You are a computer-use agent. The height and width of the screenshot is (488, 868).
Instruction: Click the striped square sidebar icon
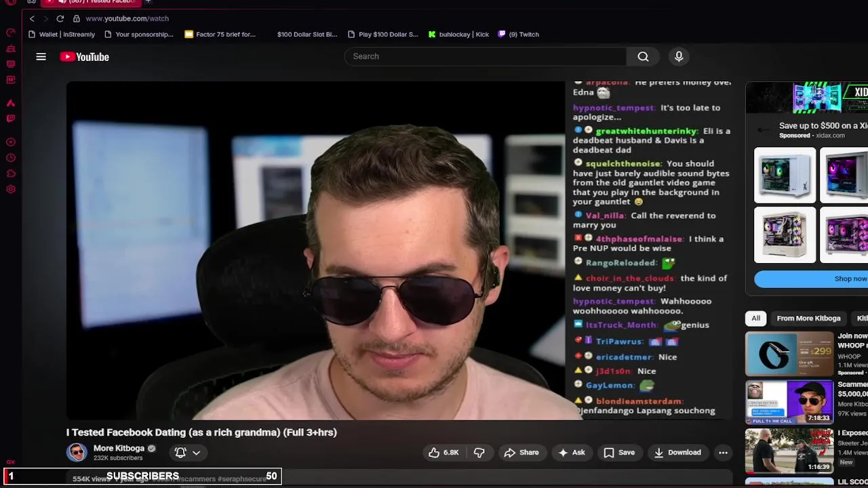pyautogui.click(x=11, y=64)
